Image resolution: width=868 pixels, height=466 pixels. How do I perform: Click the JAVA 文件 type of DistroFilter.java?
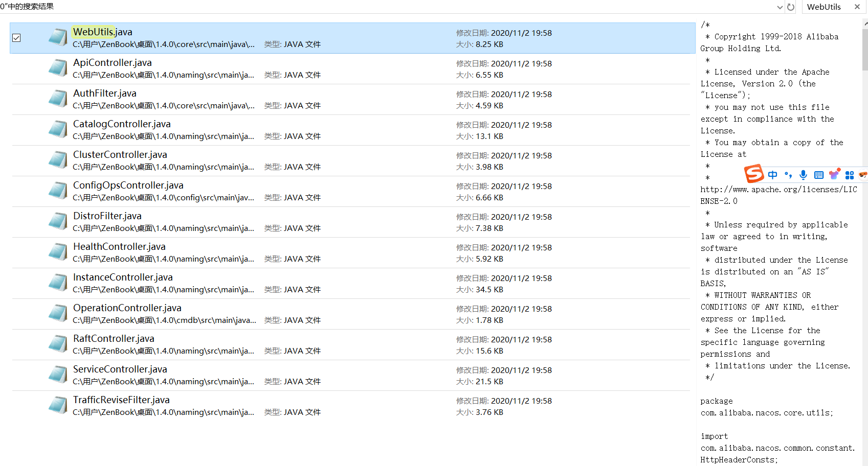coord(302,228)
